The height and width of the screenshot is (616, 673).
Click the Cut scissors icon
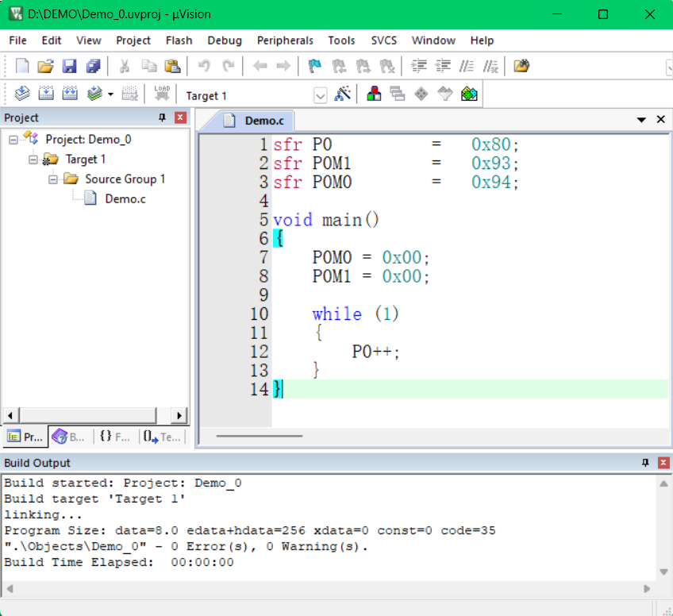pyautogui.click(x=125, y=66)
